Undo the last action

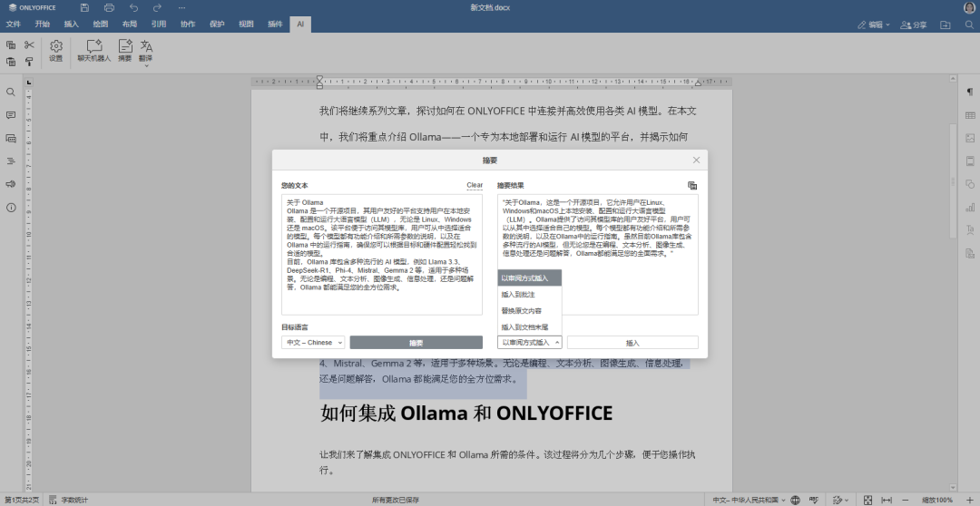tap(133, 7)
